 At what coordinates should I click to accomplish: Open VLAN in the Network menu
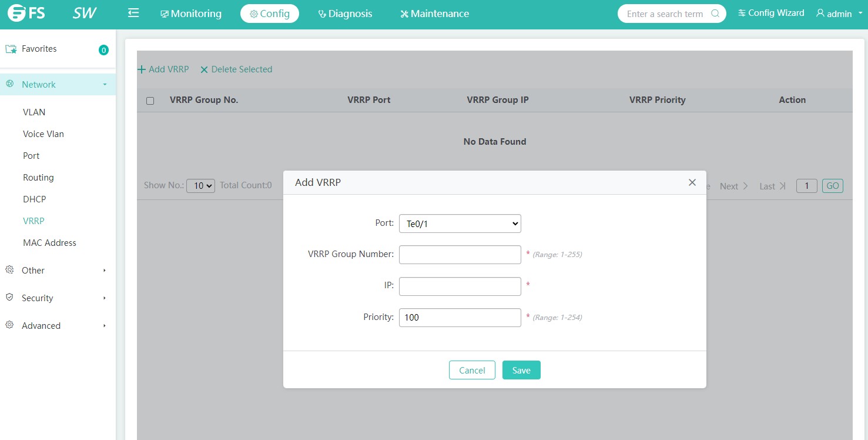click(34, 112)
